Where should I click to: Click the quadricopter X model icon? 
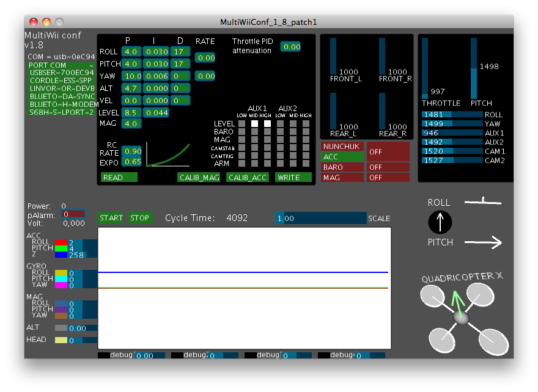pyautogui.click(x=461, y=318)
